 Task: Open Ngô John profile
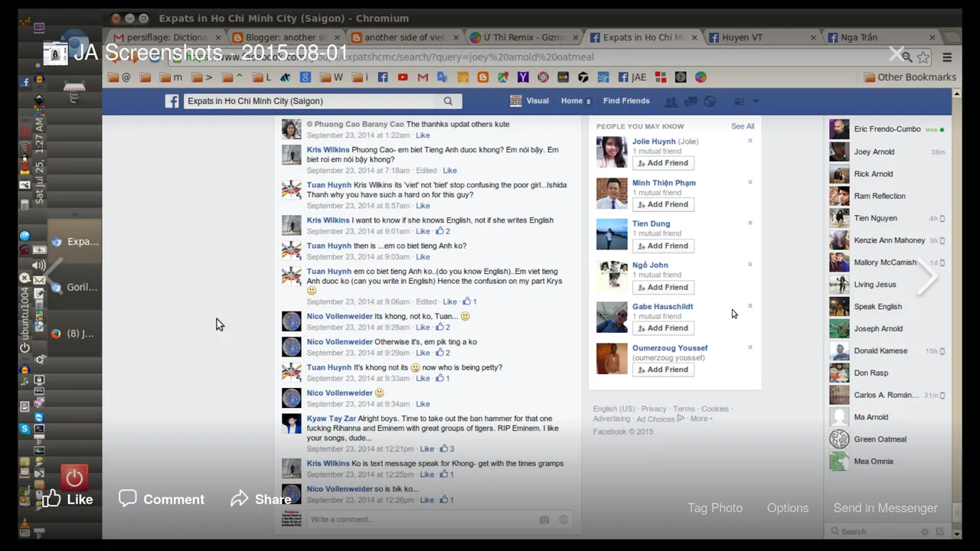pos(650,265)
